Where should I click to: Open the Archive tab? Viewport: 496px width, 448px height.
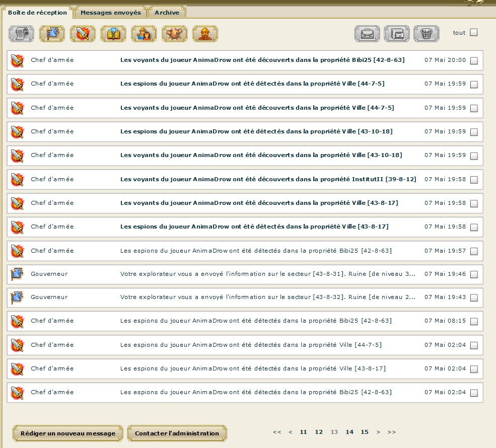(167, 13)
